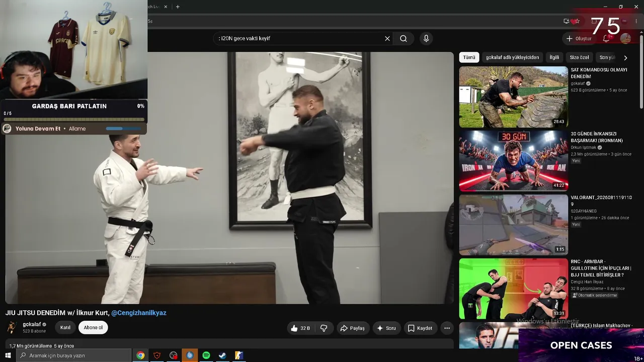Click the Soru ask button
The height and width of the screenshot is (362, 644).
(x=386, y=328)
